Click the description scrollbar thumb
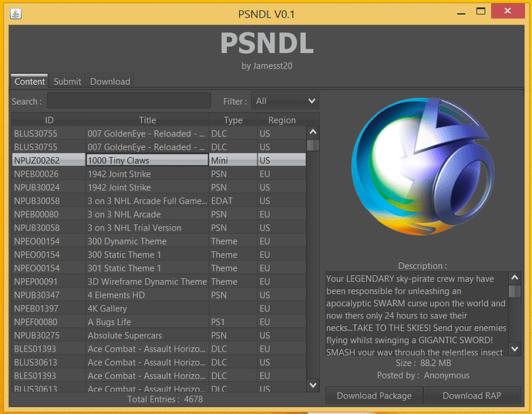The height and width of the screenshot is (414, 532). pos(515,291)
